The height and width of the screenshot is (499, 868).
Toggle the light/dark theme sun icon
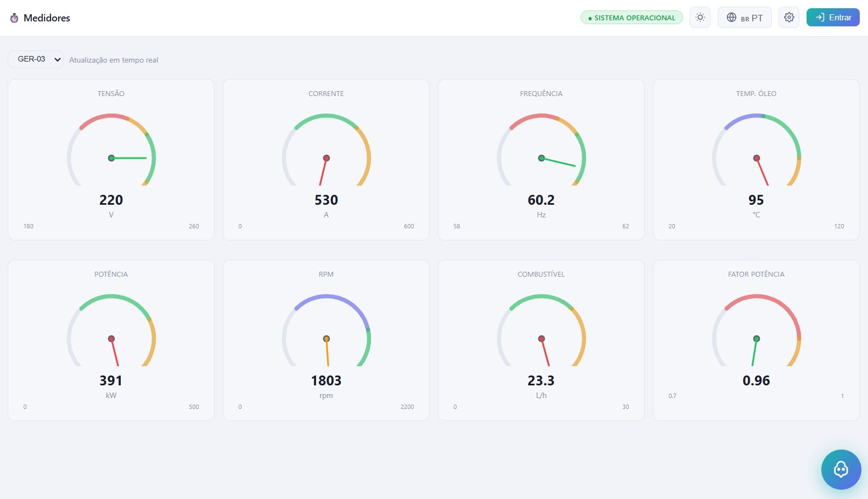coord(700,18)
